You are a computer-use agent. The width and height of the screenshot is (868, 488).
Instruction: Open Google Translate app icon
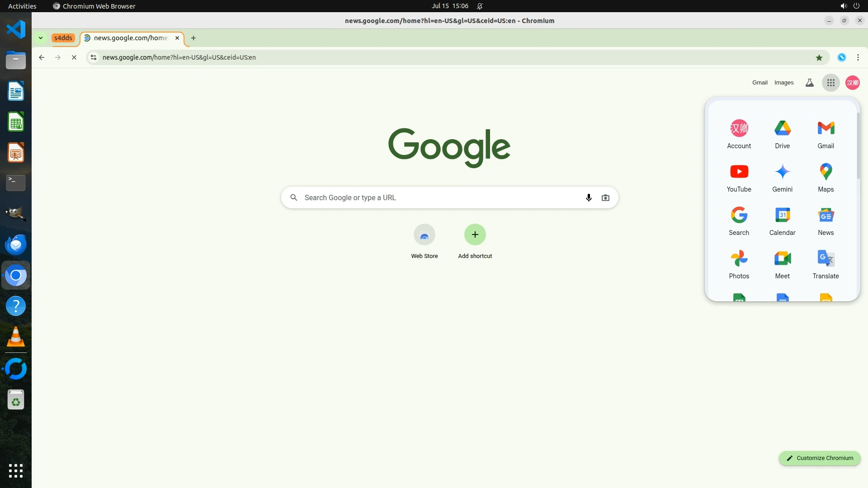pos(826,264)
